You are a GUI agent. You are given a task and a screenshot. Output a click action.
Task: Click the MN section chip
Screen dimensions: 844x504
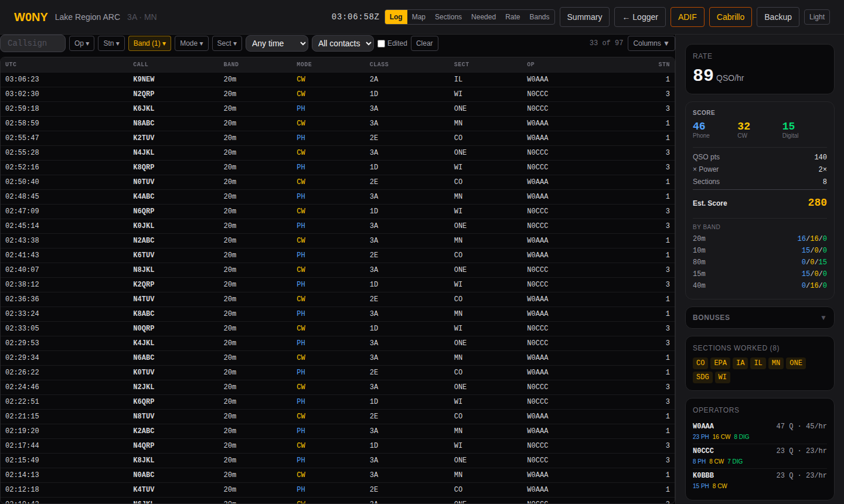click(x=776, y=363)
